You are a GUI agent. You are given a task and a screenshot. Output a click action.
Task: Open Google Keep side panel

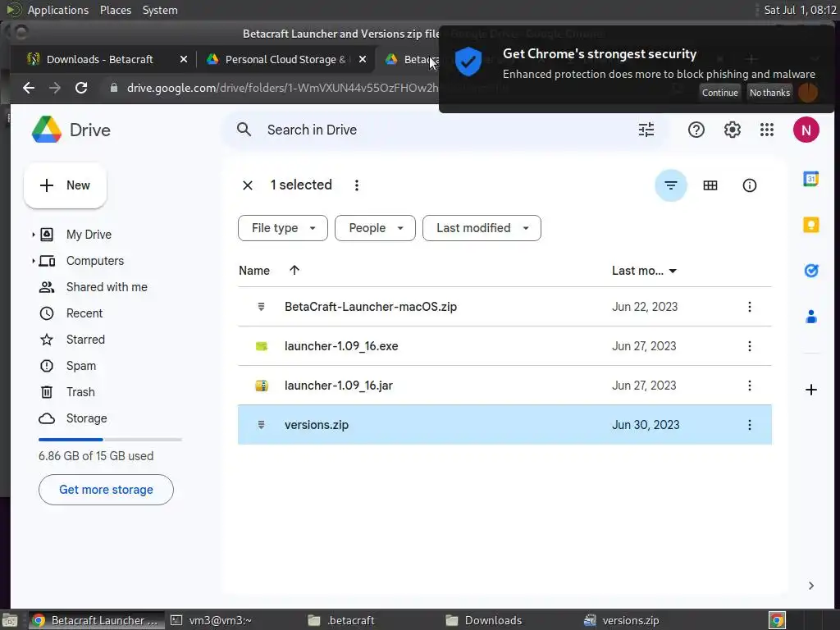[x=811, y=225]
